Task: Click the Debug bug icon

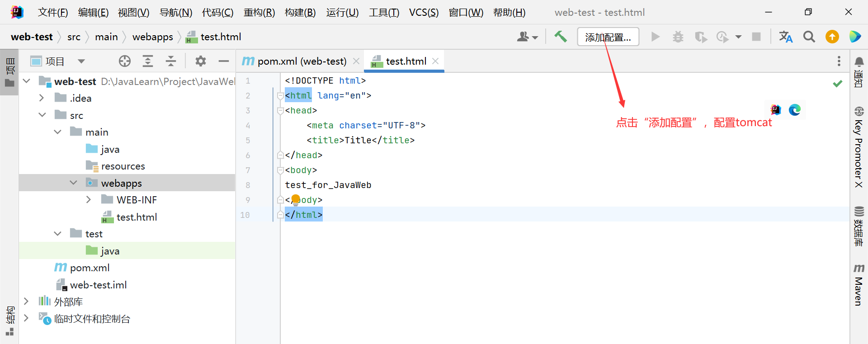Action: pyautogui.click(x=678, y=37)
